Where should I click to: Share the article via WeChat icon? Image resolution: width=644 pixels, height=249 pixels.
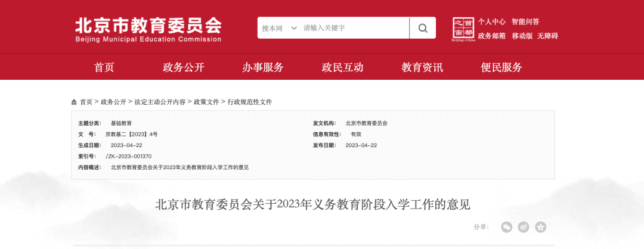click(x=506, y=227)
